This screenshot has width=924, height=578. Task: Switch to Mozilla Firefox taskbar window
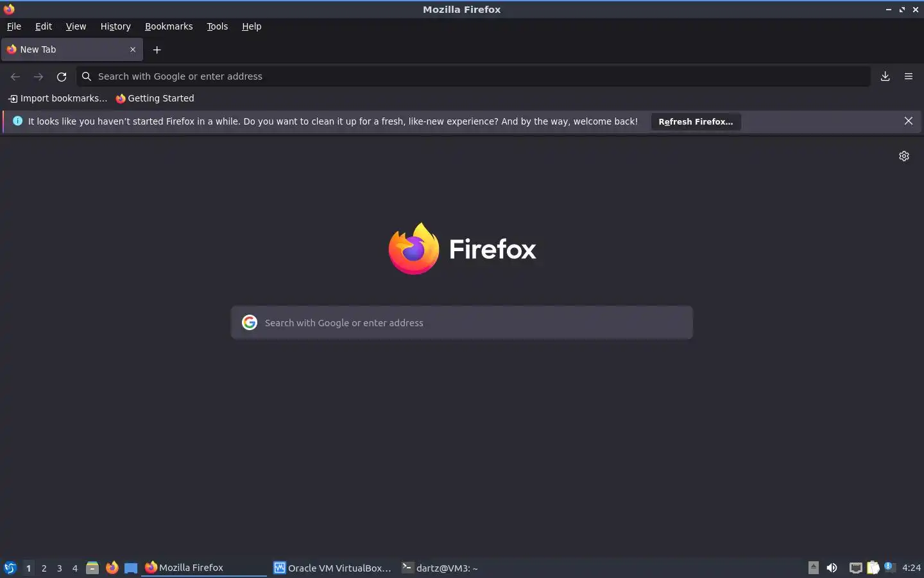(x=204, y=568)
